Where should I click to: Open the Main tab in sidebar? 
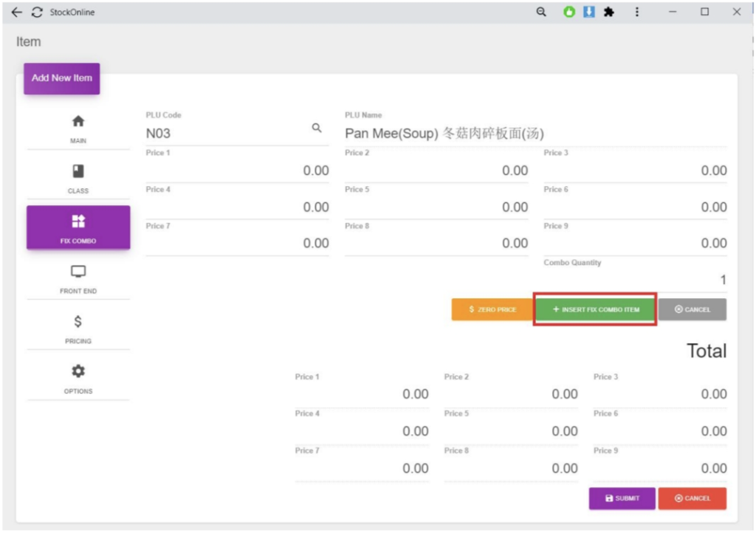[78, 128]
